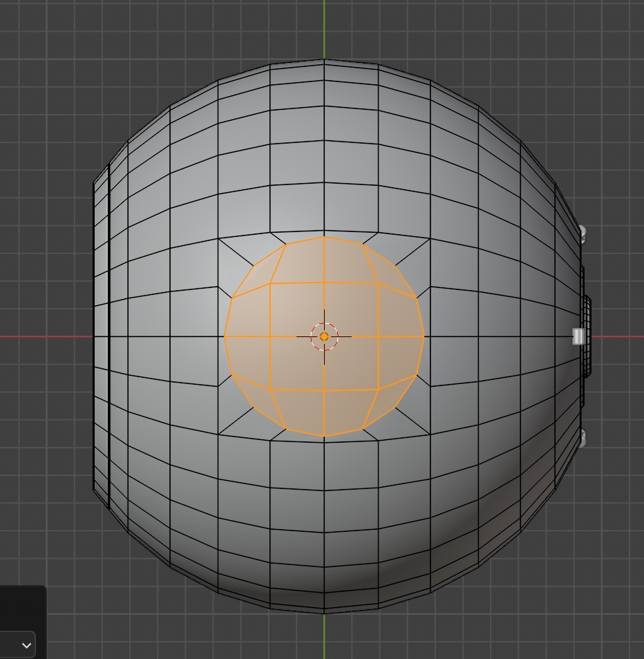644x659 pixels.
Task: Select the bottom vertex of sphere on green axis
Action: (x=324, y=613)
